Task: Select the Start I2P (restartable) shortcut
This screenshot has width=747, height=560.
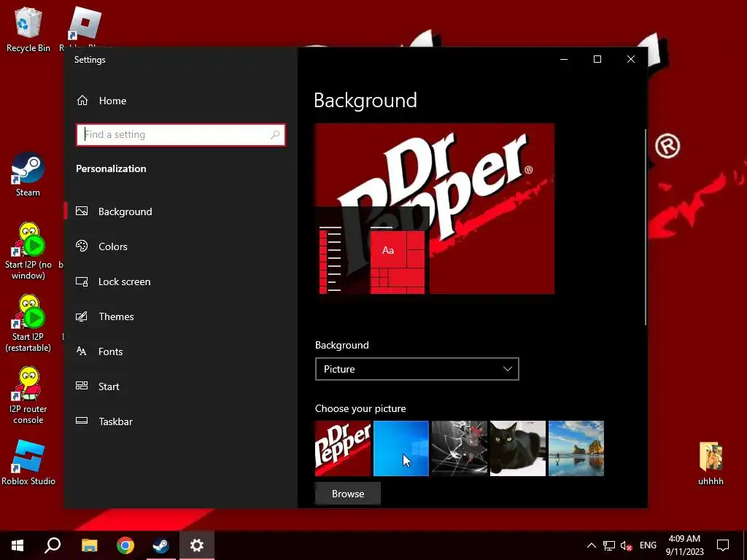Action: click(28, 323)
